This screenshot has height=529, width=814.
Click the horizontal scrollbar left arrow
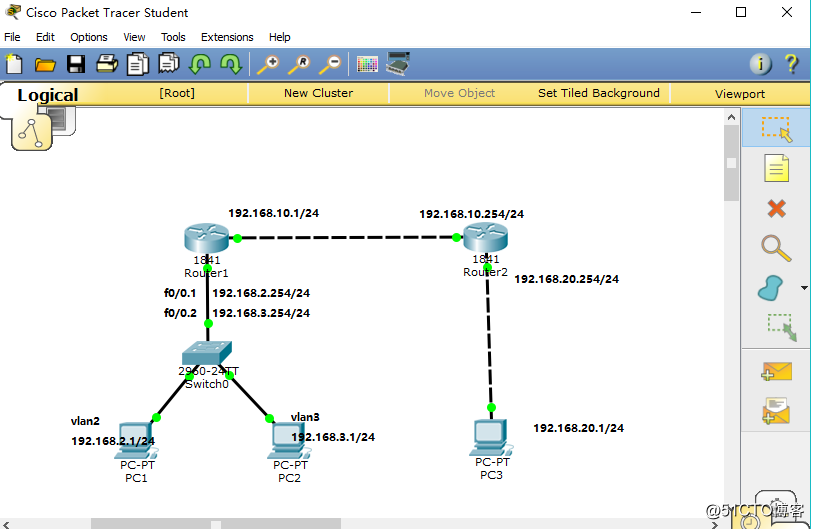tap(6, 524)
